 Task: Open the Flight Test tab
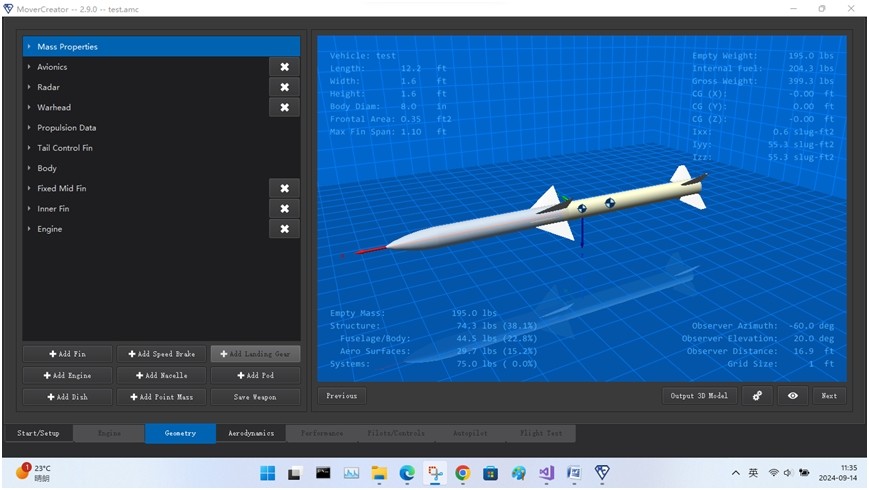[541, 433]
